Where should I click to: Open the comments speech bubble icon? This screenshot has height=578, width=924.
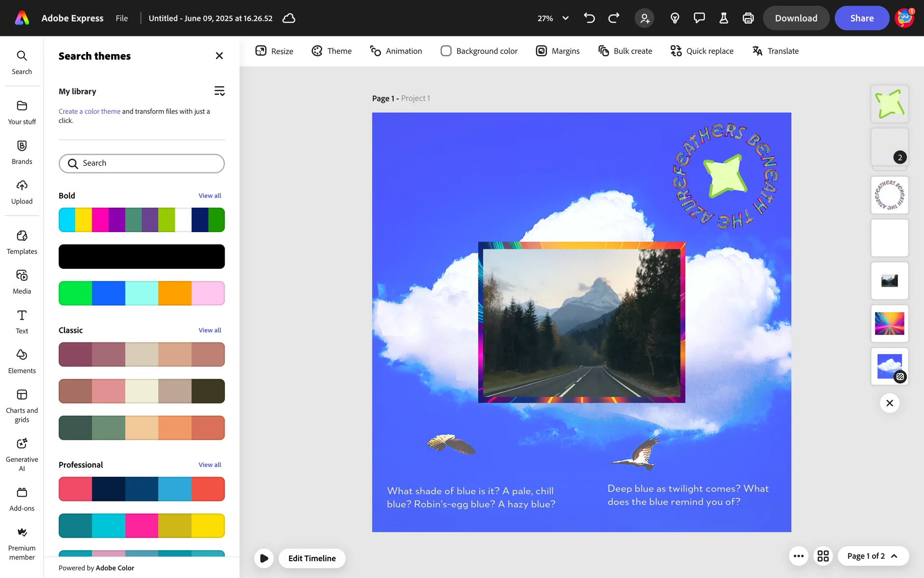(x=699, y=18)
